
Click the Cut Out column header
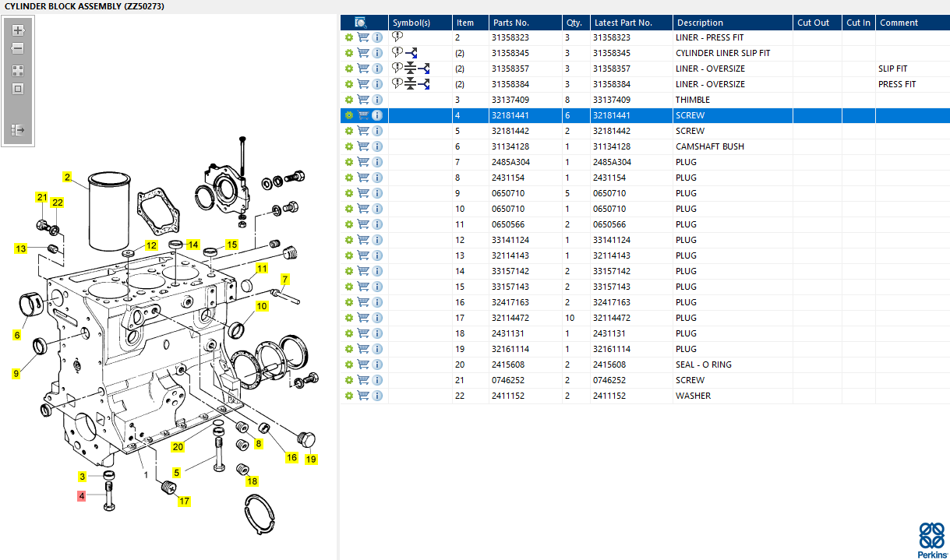pos(818,23)
